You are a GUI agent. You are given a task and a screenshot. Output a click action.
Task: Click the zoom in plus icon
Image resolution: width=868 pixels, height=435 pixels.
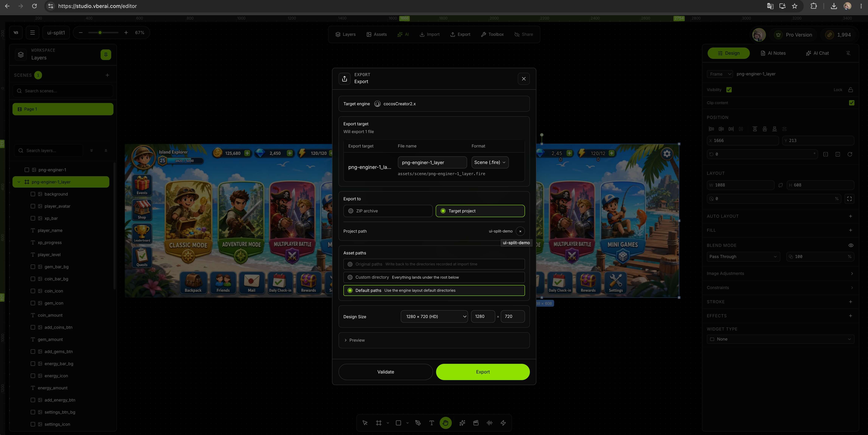click(126, 33)
